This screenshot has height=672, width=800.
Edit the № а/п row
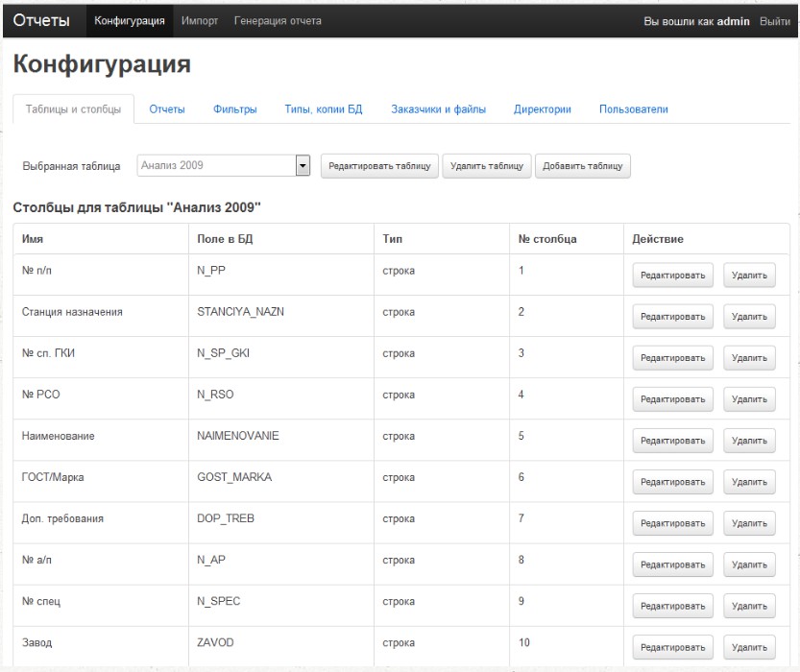tap(672, 564)
